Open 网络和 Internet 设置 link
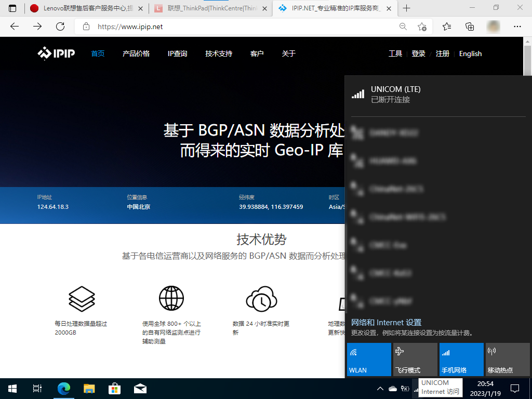The image size is (532, 399). (x=386, y=323)
